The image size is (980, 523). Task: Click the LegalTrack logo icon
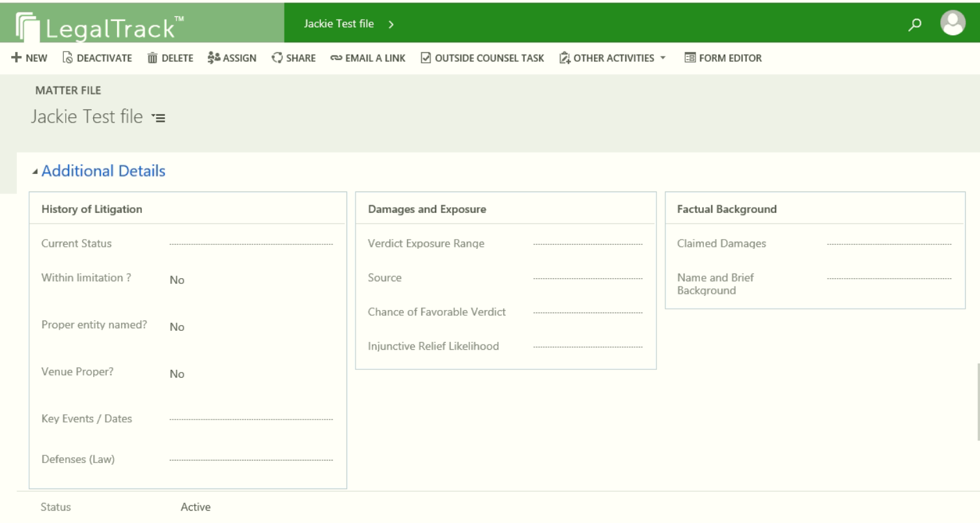(29, 27)
